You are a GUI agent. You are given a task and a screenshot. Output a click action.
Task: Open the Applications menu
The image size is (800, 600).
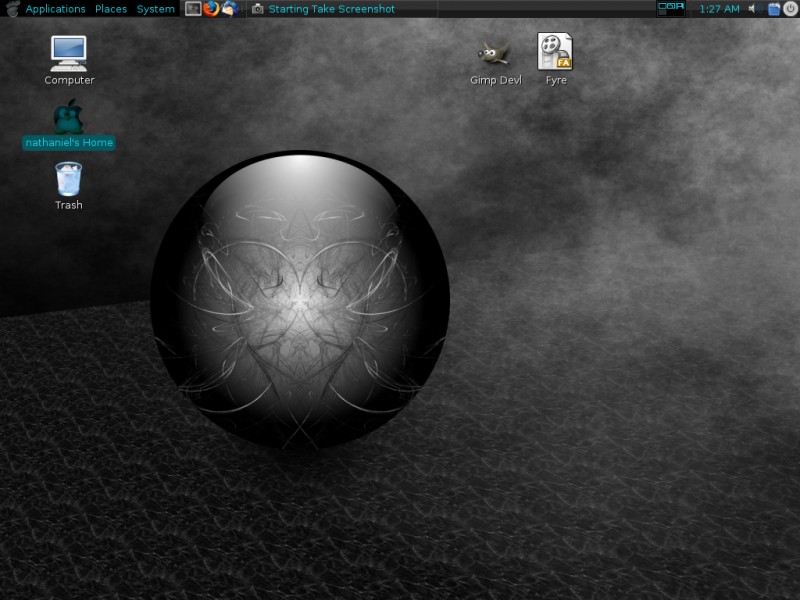click(55, 9)
